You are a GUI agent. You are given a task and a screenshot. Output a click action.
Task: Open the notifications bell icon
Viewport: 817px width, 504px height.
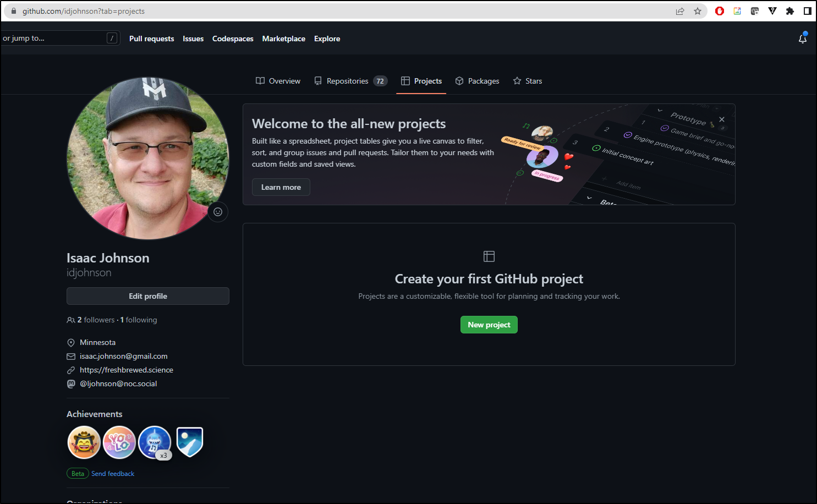[803, 39]
